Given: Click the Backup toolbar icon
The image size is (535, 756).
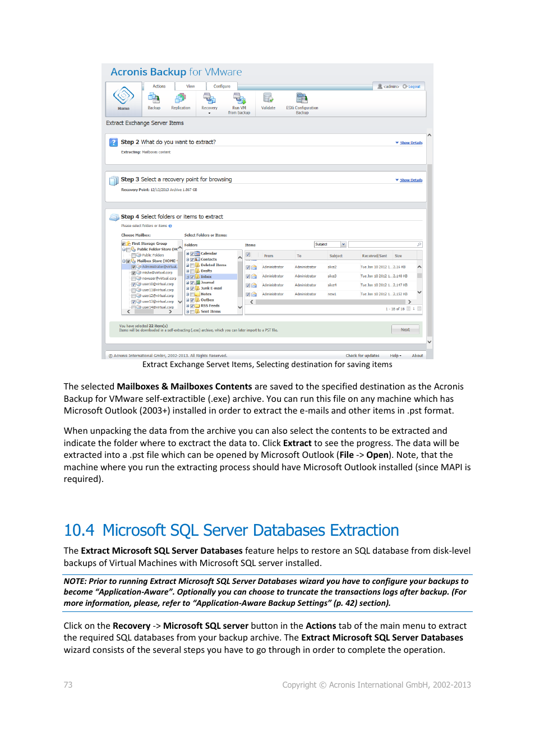Looking at the screenshot, I should 154,98.
